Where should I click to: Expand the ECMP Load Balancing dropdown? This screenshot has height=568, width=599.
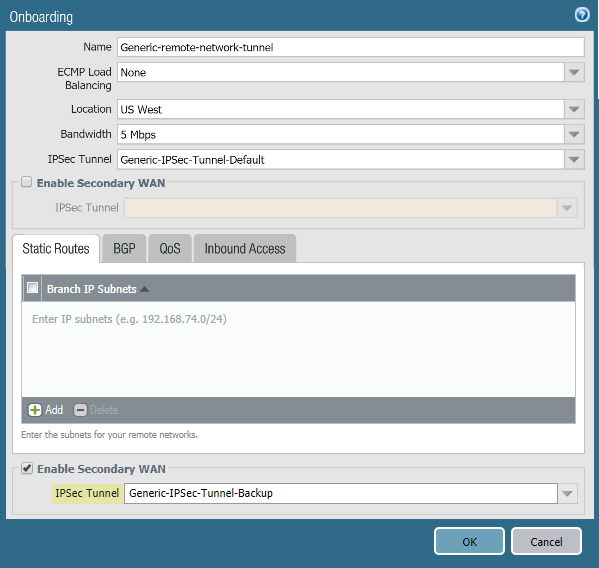click(x=574, y=72)
